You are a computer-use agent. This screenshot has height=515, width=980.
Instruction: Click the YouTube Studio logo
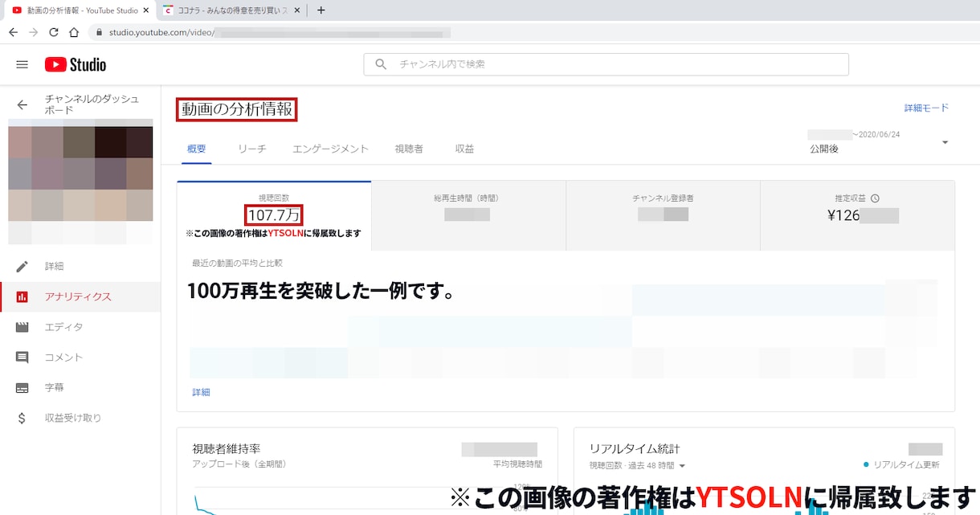tap(76, 64)
